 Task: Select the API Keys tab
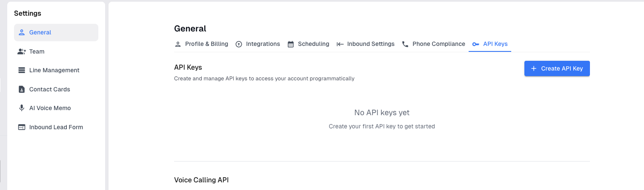(490, 44)
